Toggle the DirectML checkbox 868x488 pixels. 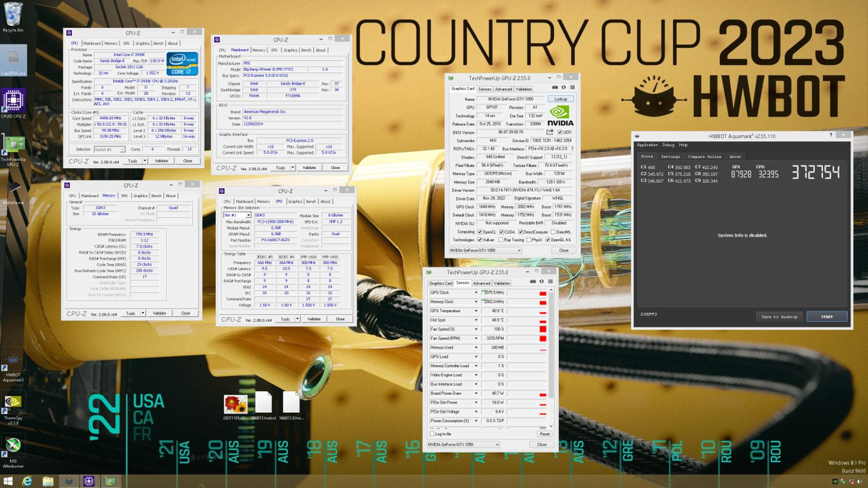[553, 232]
